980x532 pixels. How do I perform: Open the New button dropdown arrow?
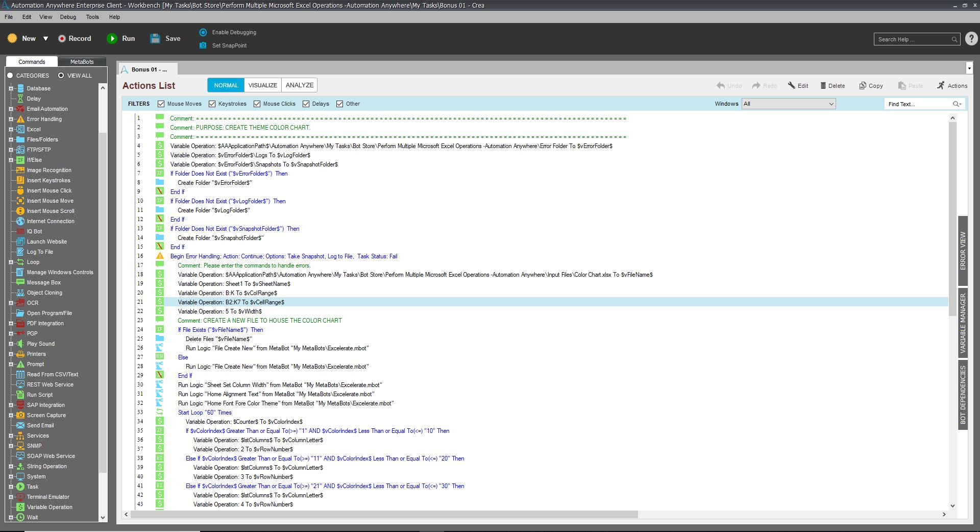45,38
